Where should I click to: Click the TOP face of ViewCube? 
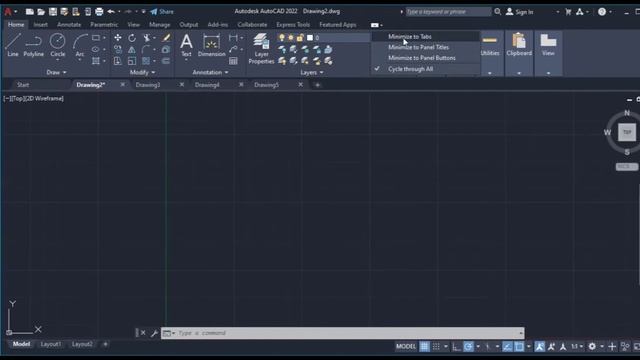pyautogui.click(x=627, y=132)
